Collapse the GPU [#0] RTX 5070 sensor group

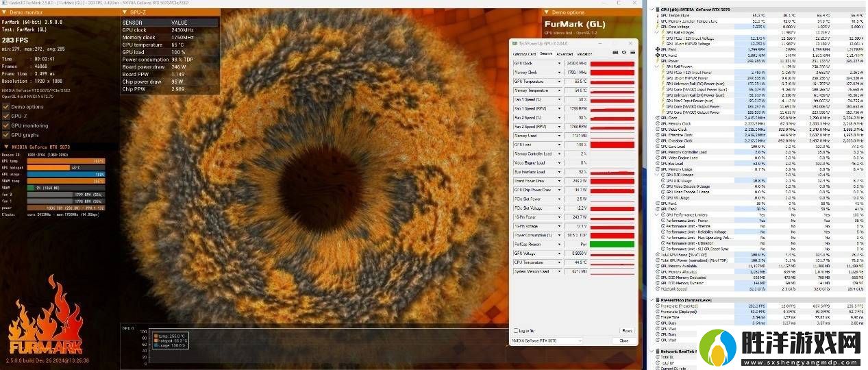pos(653,10)
